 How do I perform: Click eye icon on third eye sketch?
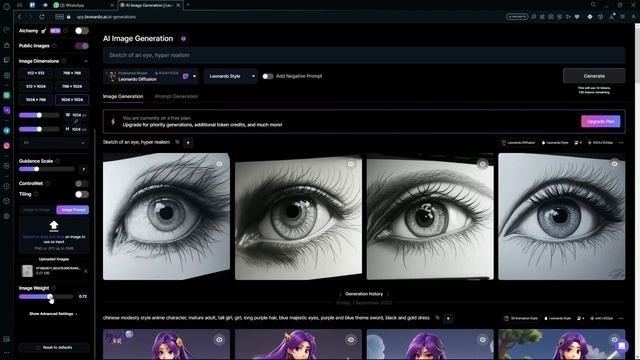[483, 164]
